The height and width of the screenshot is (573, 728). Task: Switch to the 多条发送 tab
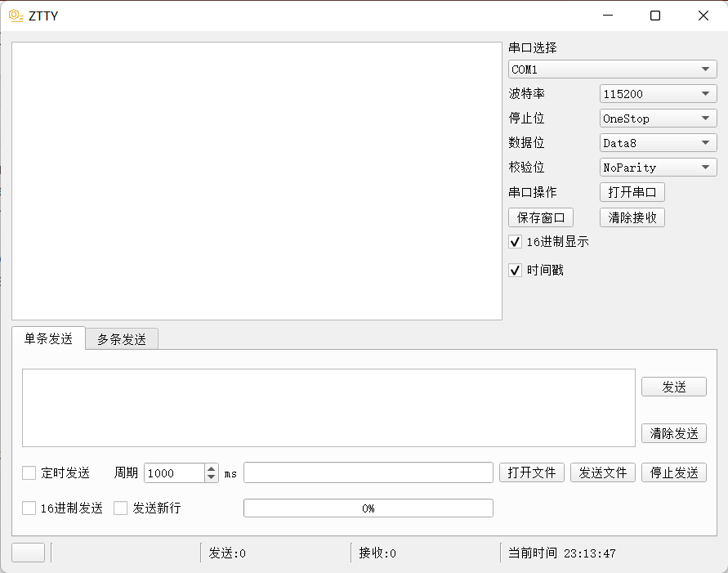pos(121,338)
